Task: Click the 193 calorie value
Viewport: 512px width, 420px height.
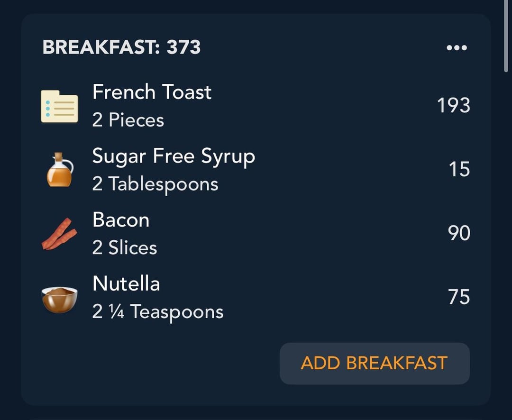Action: [454, 106]
